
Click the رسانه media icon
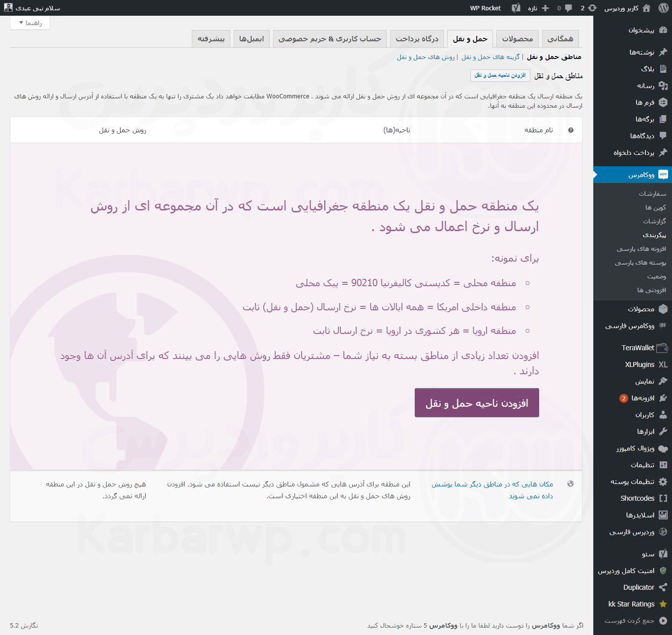click(x=663, y=86)
